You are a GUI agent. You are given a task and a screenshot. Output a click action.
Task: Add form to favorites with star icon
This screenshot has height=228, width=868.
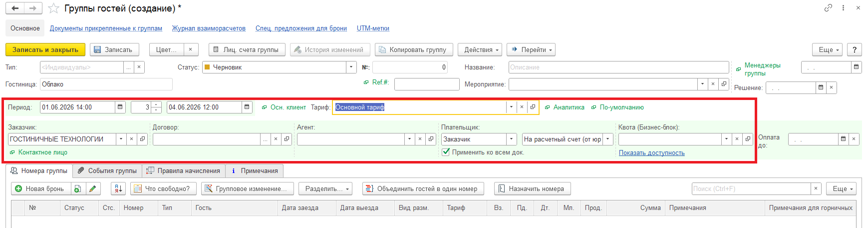(53, 8)
